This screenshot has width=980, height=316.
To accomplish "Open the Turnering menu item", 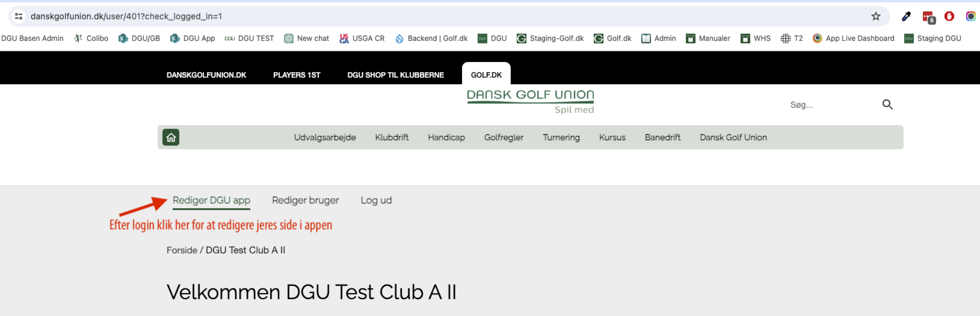I will point(561,137).
